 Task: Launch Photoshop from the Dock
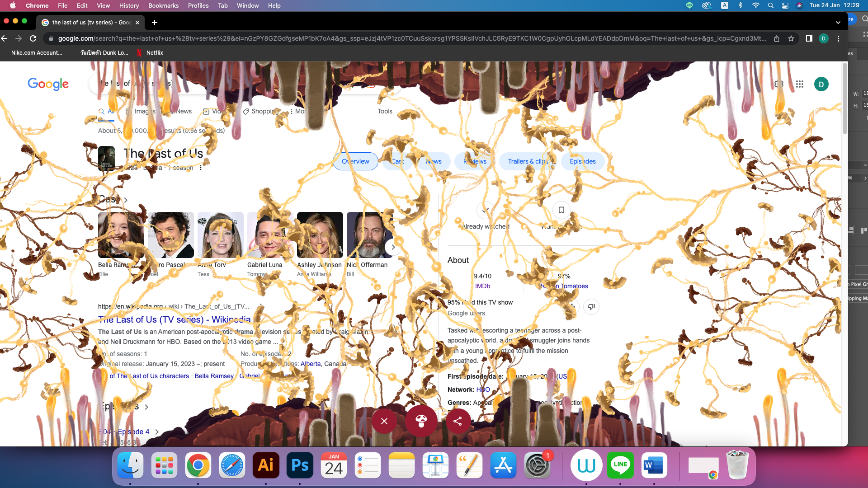pos(300,465)
